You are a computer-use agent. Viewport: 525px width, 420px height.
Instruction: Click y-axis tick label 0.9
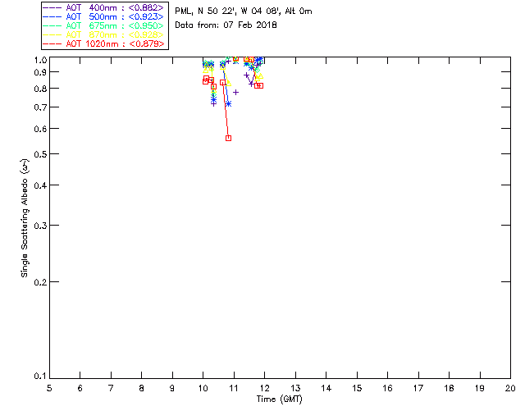[40, 72]
